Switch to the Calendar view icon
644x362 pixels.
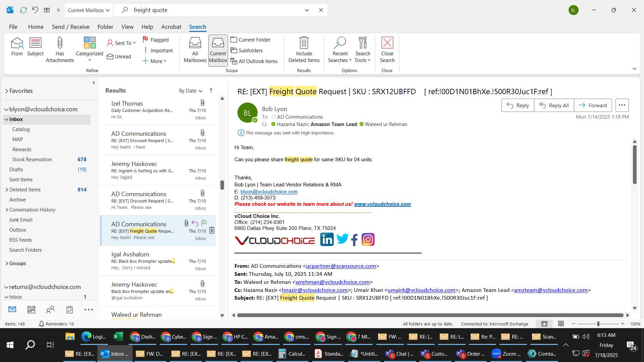click(31, 309)
